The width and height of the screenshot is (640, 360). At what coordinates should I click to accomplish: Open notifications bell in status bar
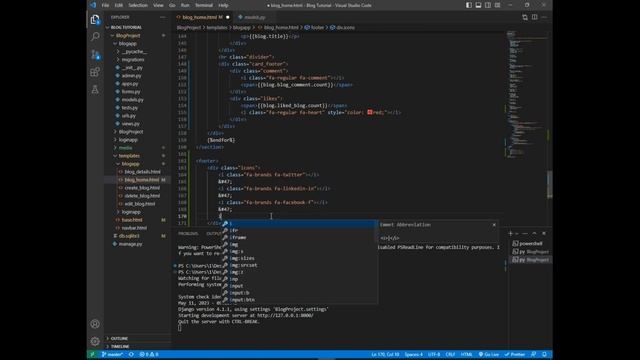pos(544,354)
